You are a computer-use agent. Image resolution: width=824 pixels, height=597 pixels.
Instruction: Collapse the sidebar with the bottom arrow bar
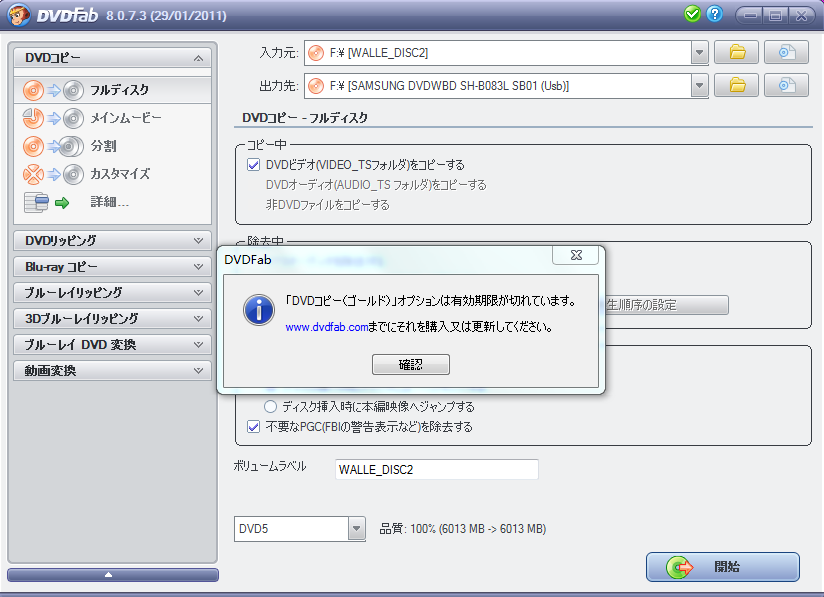coord(112,575)
